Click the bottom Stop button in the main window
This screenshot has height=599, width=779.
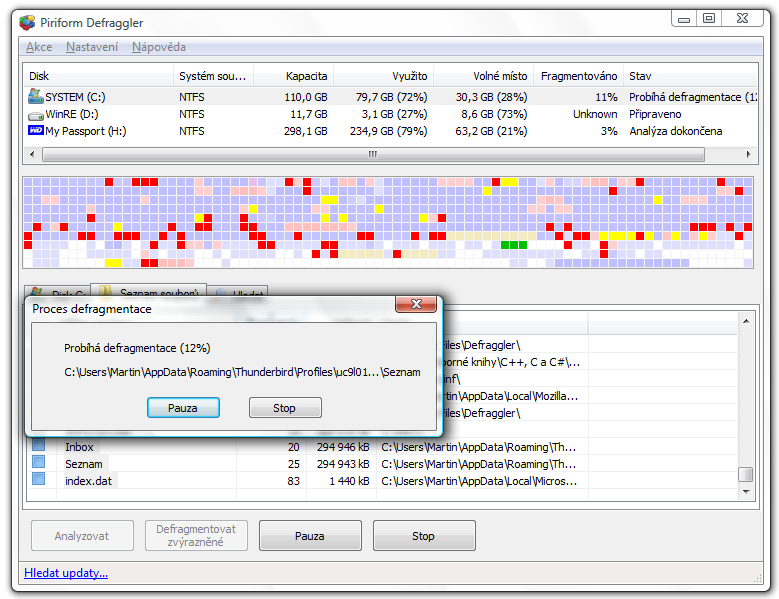pos(424,536)
